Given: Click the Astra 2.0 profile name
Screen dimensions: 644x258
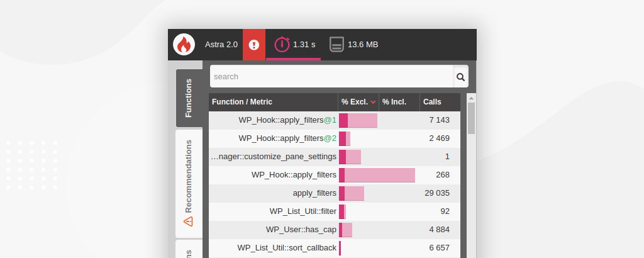Looking at the screenshot, I should pyautogui.click(x=221, y=45).
